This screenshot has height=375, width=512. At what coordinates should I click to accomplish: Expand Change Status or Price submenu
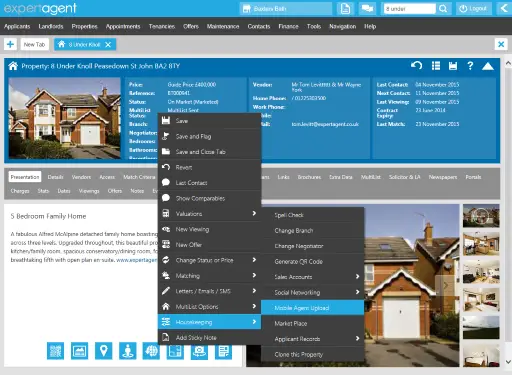coord(209,260)
